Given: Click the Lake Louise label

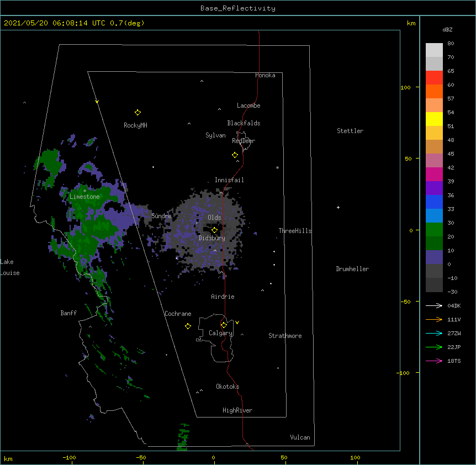Looking at the screenshot, I should [10, 267].
